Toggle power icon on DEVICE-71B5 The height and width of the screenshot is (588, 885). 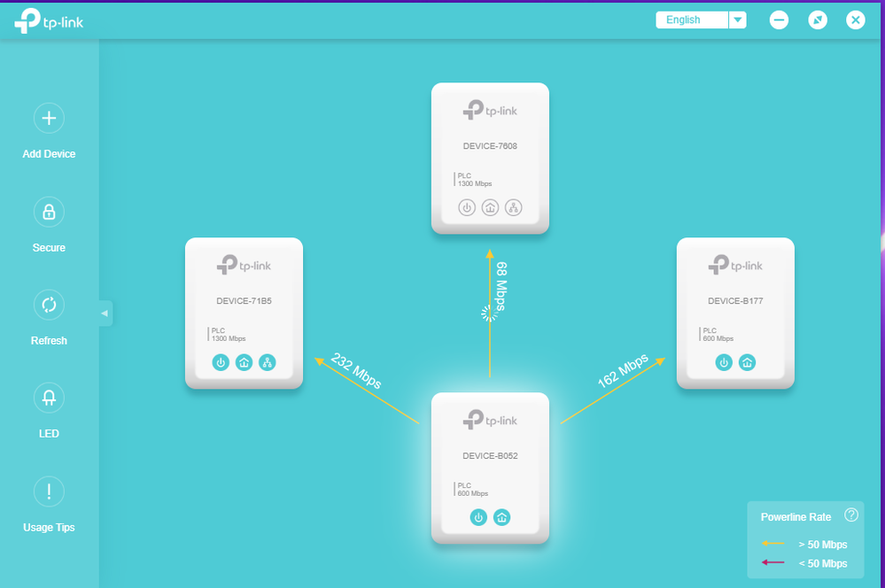[x=221, y=362]
